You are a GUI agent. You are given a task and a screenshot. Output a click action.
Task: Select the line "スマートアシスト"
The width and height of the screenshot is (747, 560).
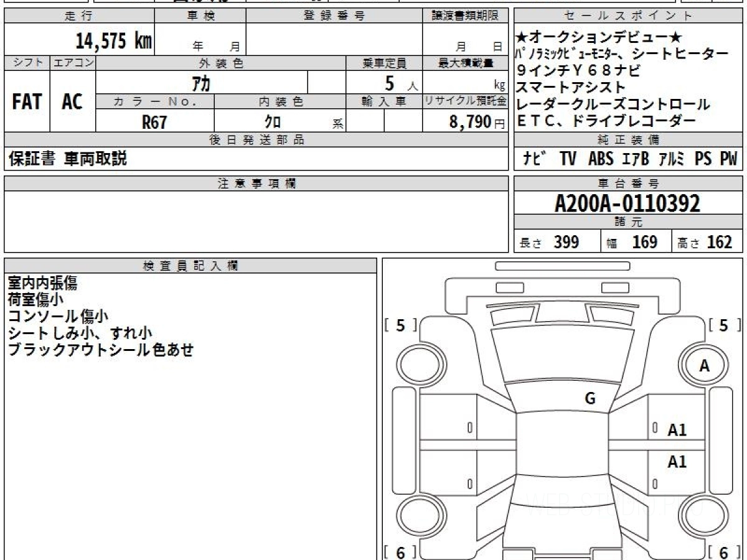(x=571, y=87)
